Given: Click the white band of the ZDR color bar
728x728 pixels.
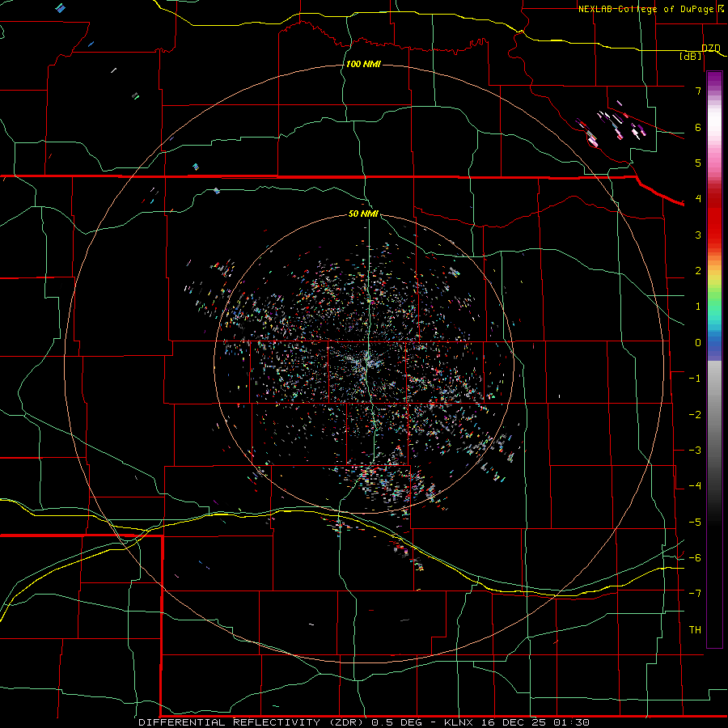Looking at the screenshot, I should click(x=714, y=123).
